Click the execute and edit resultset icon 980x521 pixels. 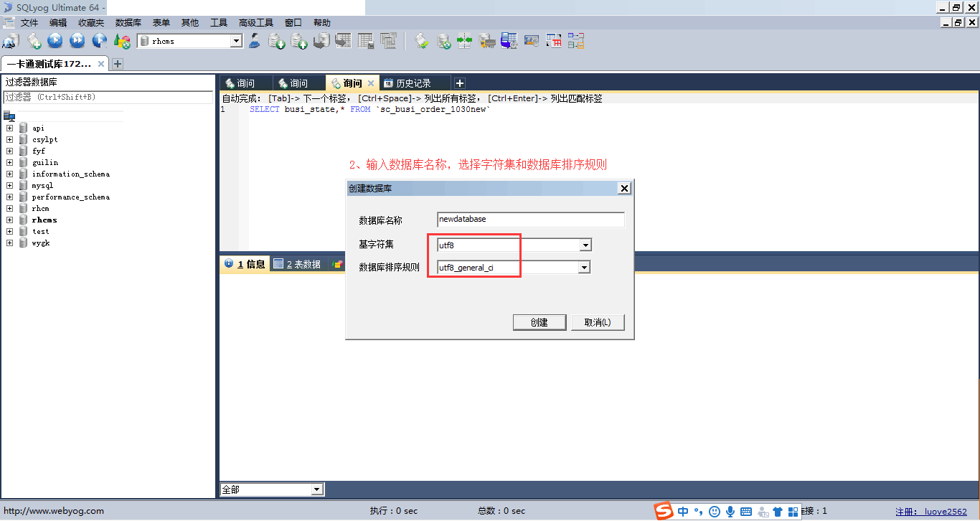[100, 41]
